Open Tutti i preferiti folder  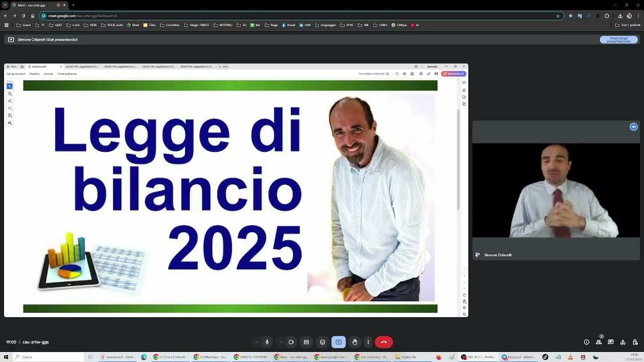pos(628,25)
